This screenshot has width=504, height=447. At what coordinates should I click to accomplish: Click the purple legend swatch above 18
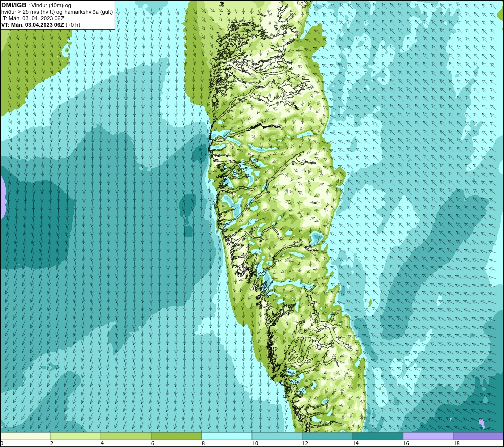(478, 436)
